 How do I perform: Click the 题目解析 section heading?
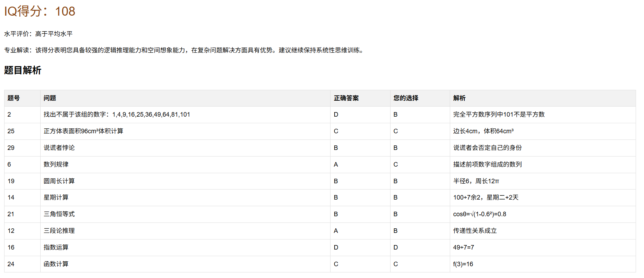tap(23, 70)
